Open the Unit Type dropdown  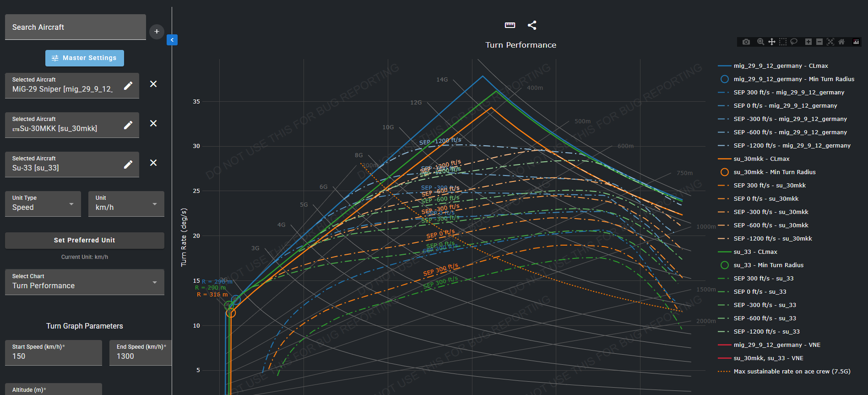(43, 203)
